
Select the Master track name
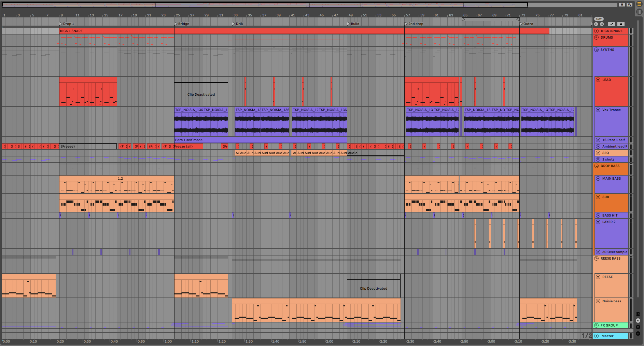click(607, 336)
